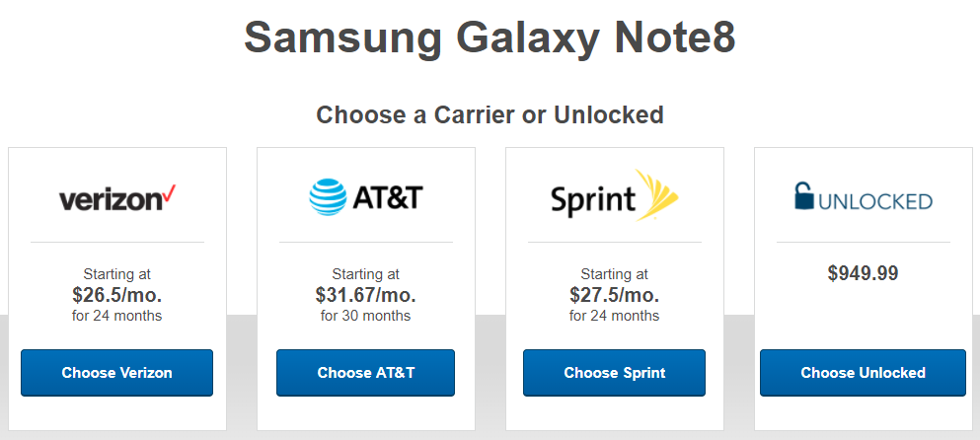Screen dimensions: 980x440
Task: Choose Verizon as carrier
Action: 116,373
